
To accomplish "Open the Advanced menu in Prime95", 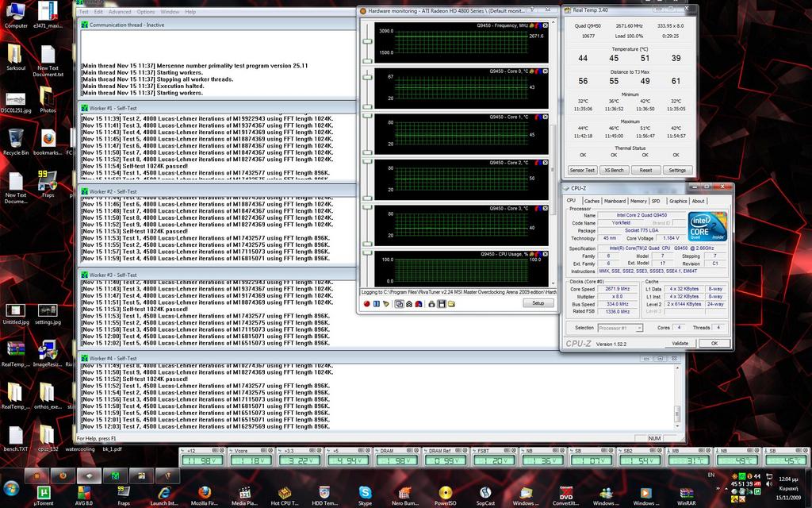I will click(x=120, y=12).
